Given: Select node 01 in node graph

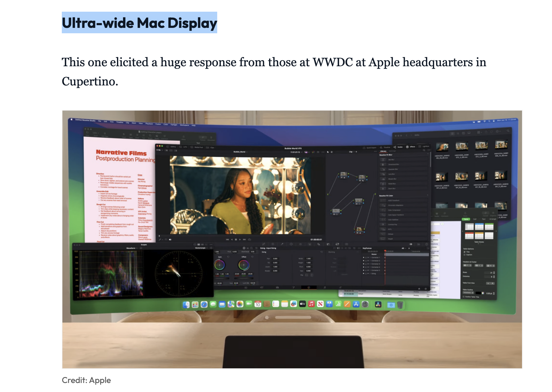Looking at the screenshot, I should [344, 175].
